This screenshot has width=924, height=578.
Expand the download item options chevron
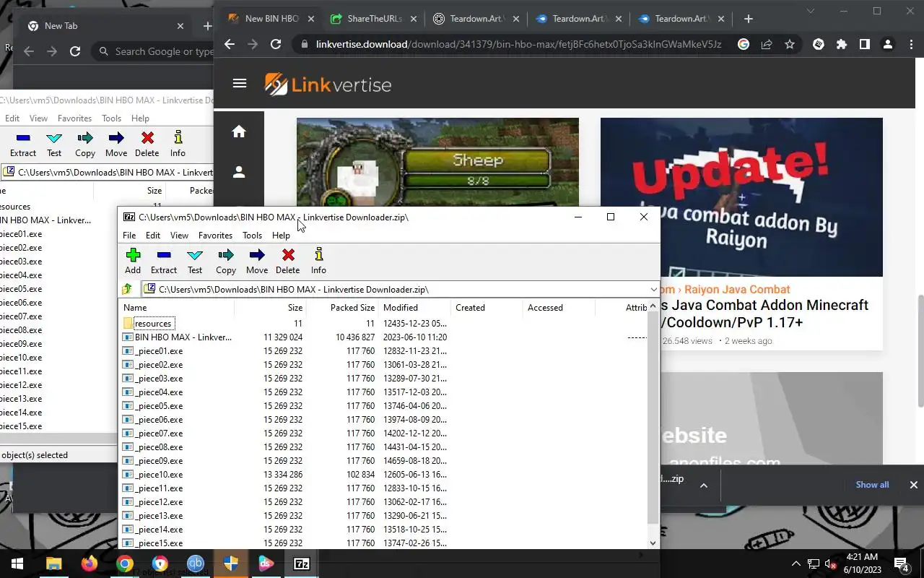[x=703, y=485]
